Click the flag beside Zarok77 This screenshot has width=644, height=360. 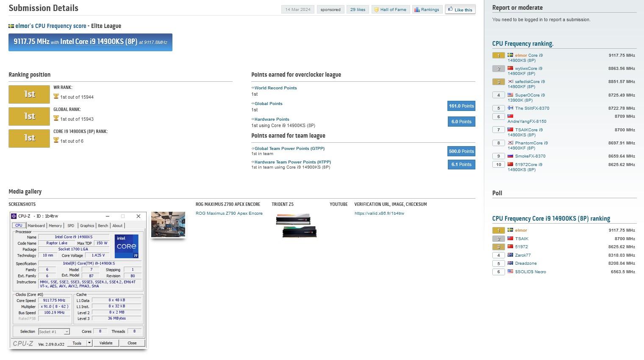510,255
